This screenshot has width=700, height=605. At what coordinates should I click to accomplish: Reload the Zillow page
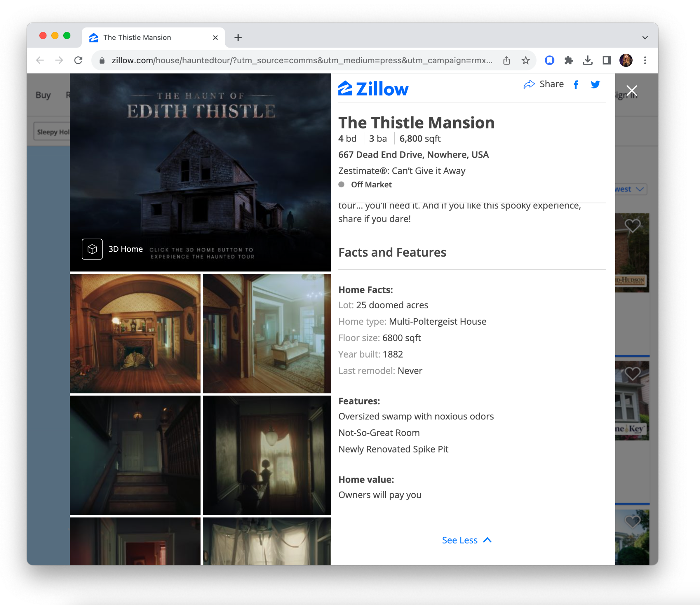(78, 60)
